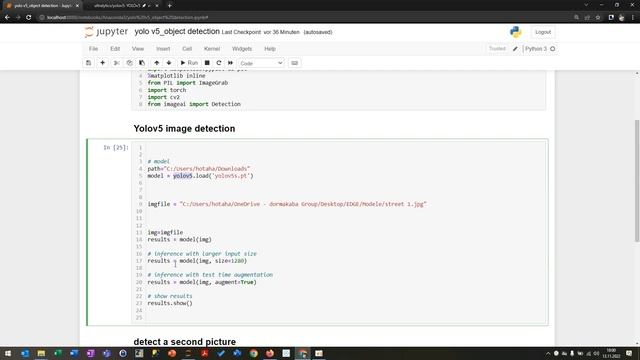Open the tab search chevron in title bar
Image resolution: width=640 pixels, height=360 pixels.
click(x=586, y=5)
